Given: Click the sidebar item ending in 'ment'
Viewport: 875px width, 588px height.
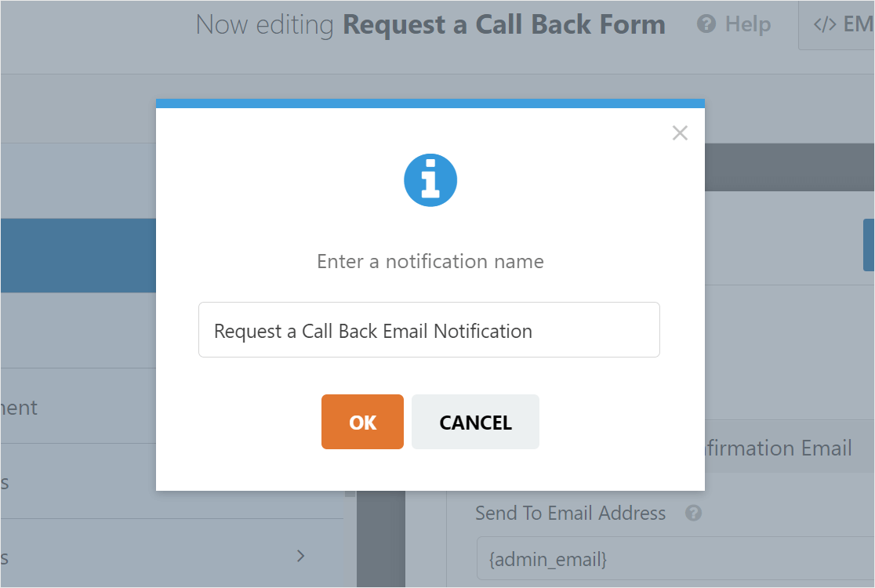Looking at the screenshot, I should pos(19,407).
